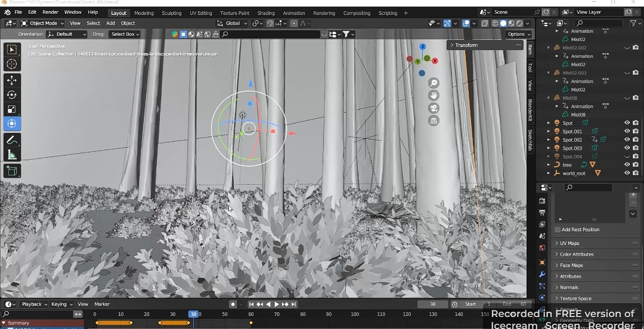This screenshot has width=644, height=329.
Task: Select the Rotate tool
Action: (x=12, y=95)
